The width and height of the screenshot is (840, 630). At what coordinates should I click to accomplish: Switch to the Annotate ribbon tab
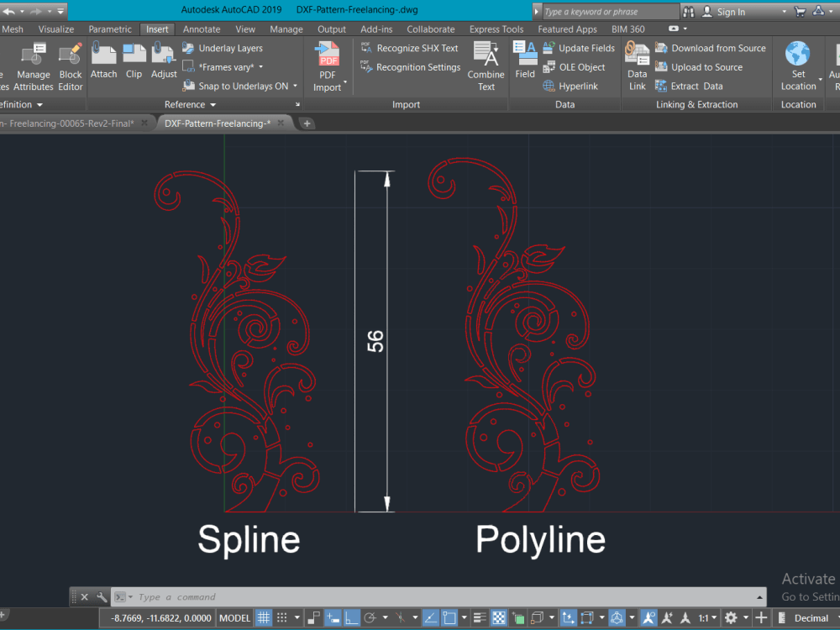pos(202,29)
